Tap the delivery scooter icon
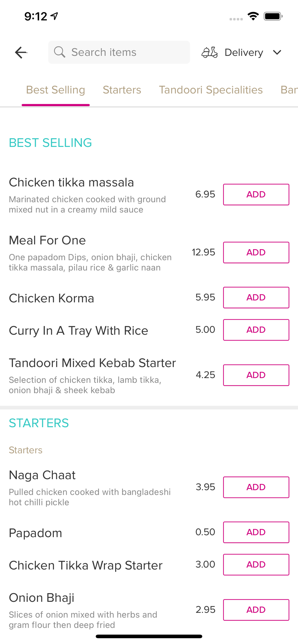The height and width of the screenshot is (644, 298). [x=210, y=52]
